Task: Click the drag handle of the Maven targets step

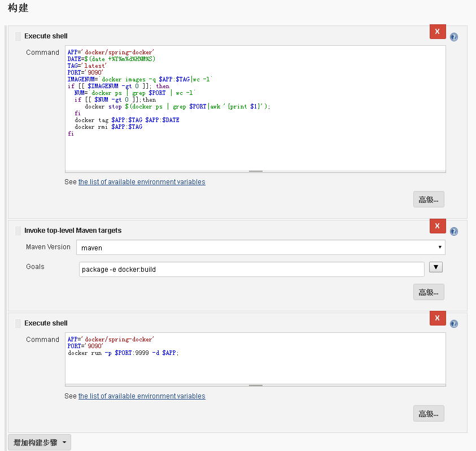Action: 18,230
